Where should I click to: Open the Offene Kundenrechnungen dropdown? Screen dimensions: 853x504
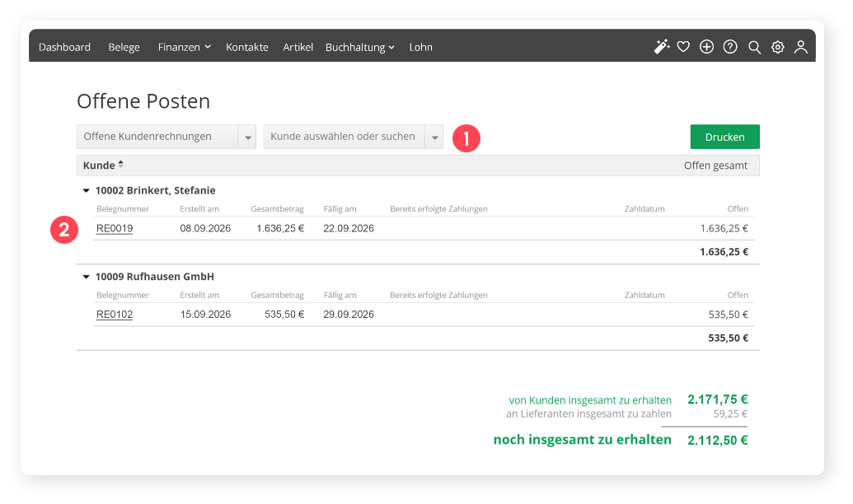coord(246,137)
